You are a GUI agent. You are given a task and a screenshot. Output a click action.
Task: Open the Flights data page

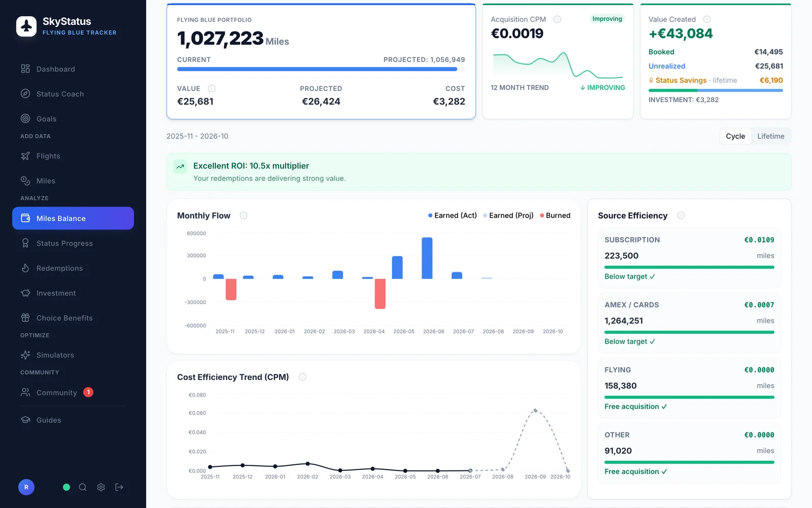pos(73,156)
